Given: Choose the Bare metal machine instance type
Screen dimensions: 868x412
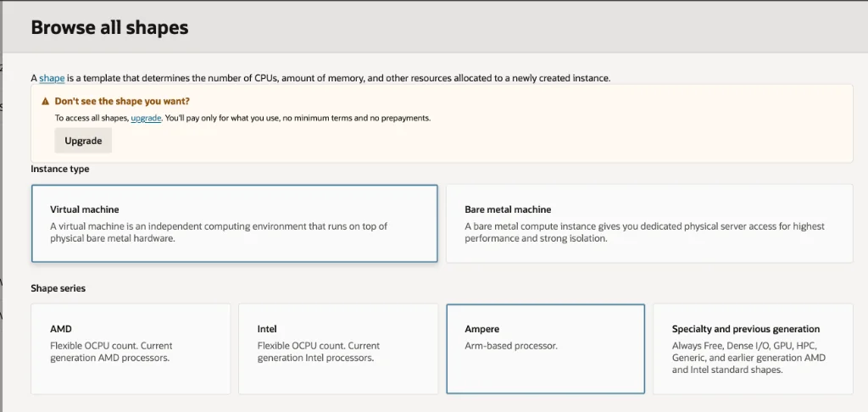Looking at the screenshot, I should [648, 224].
